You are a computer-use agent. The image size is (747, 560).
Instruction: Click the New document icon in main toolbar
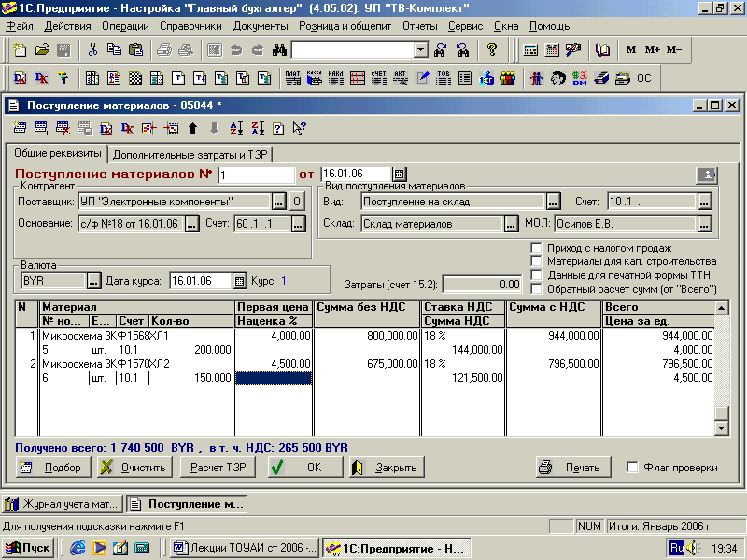[x=20, y=49]
